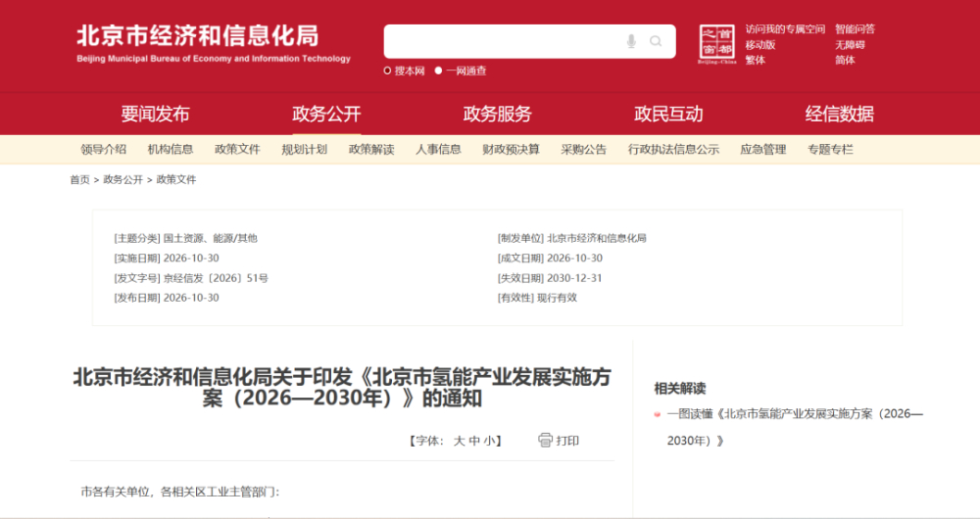The height and width of the screenshot is (519, 980).
Task: Go to 领导介绍 submenu
Action: [103, 149]
